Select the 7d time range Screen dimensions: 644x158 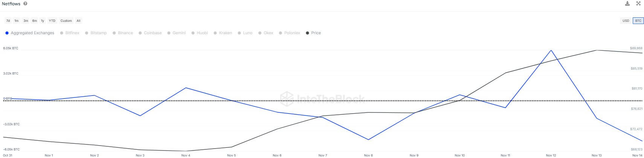pyautogui.click(x=8, y=21)
